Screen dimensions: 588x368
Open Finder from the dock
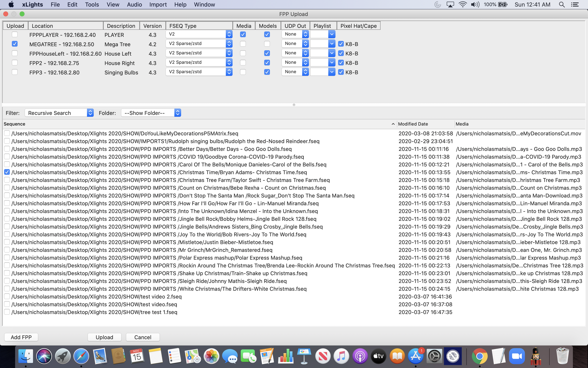[26, 356]
